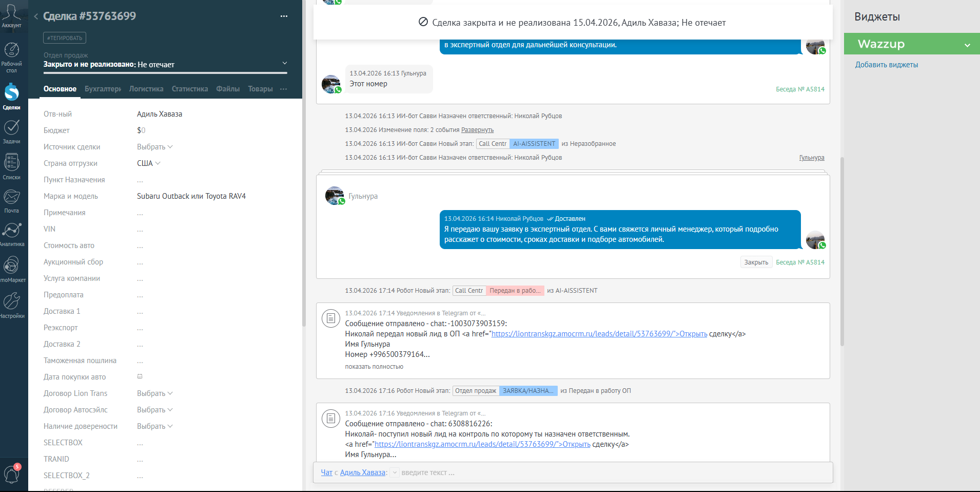Switch to the Товары tab
Viewport: 980px width, 492px height.
[260, 89]
